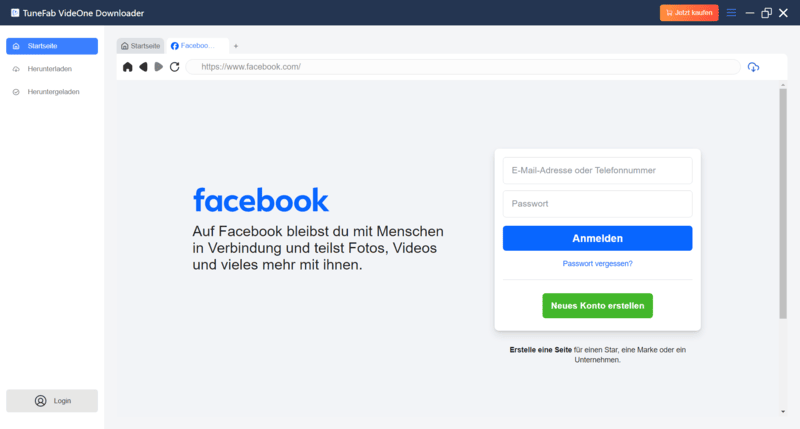
Task: Click the blue Anmelden button
Action: coord(597,238)
